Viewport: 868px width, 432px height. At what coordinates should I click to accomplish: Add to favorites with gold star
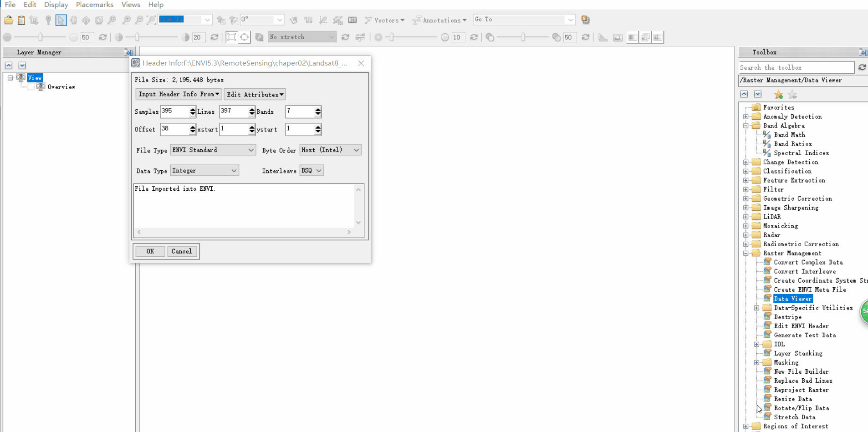coord(779,95)
